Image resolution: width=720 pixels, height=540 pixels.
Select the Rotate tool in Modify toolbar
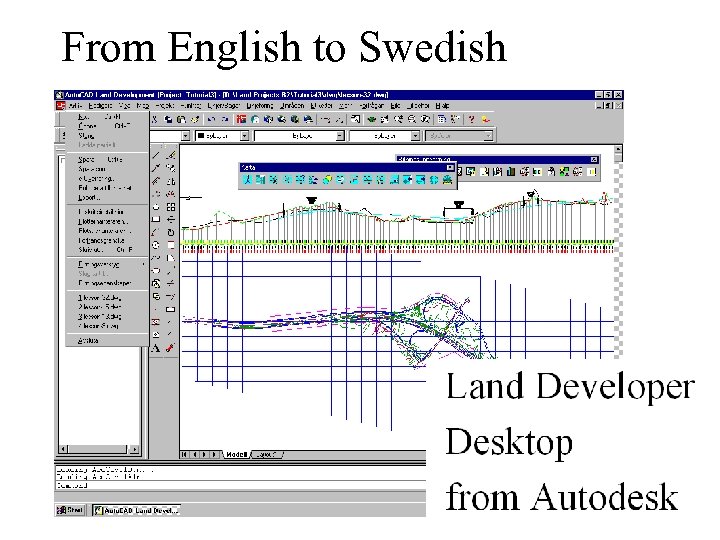tap(171, 232)
